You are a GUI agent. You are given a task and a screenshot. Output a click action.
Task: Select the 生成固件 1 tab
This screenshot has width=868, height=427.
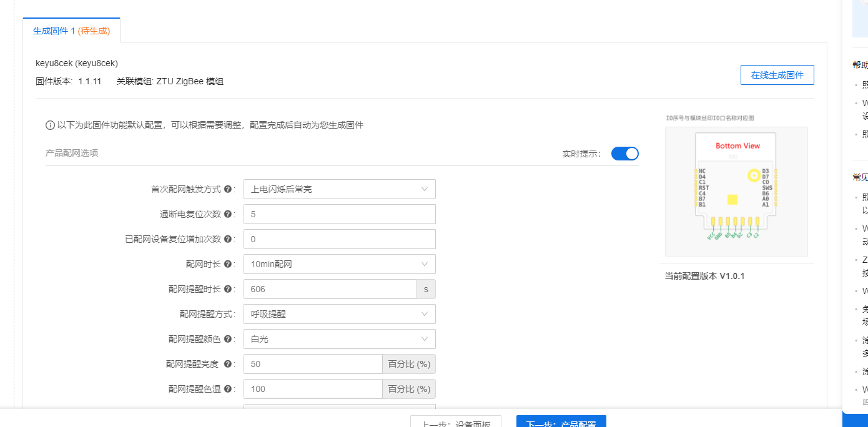(71, 31)
